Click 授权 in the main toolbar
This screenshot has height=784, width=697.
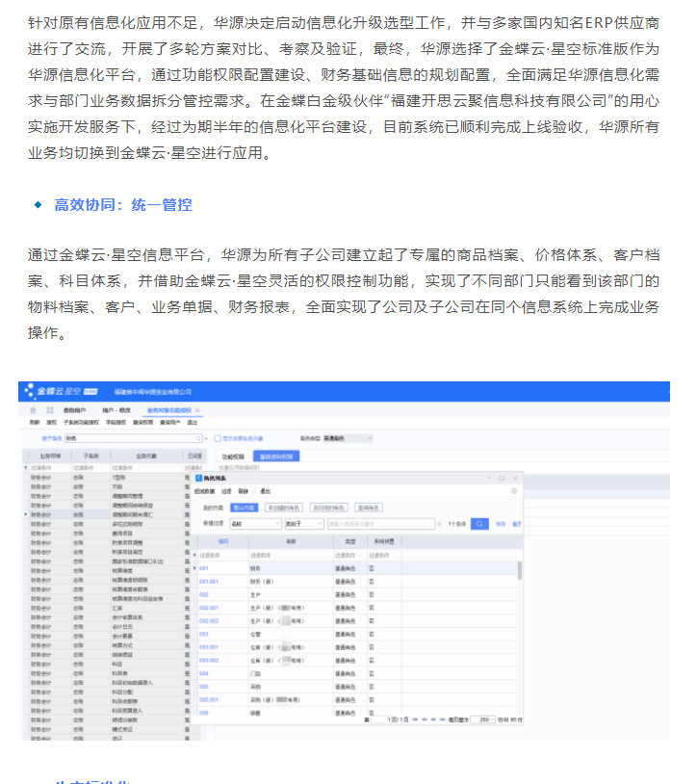[51, 423]
